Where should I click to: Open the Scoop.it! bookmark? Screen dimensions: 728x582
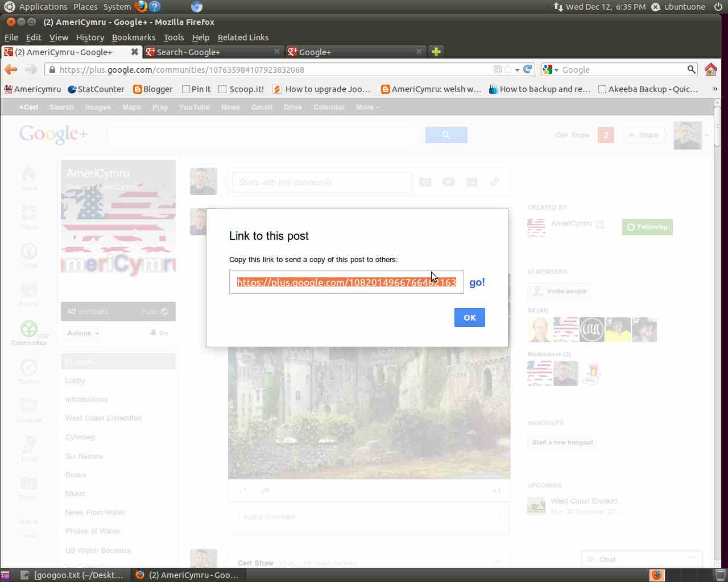click(x=241, y=89)
